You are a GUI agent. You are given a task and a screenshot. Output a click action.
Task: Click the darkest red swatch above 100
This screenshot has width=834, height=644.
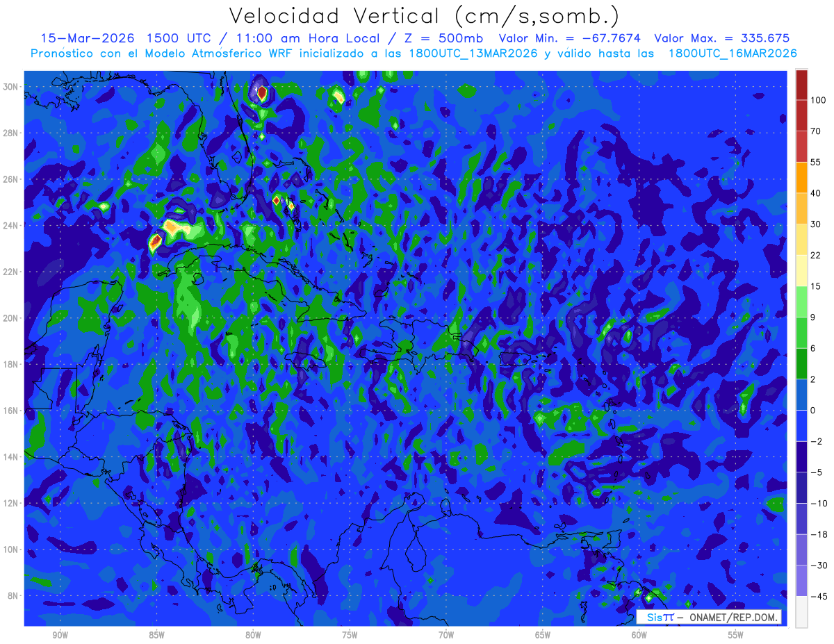tap(801, 85)
